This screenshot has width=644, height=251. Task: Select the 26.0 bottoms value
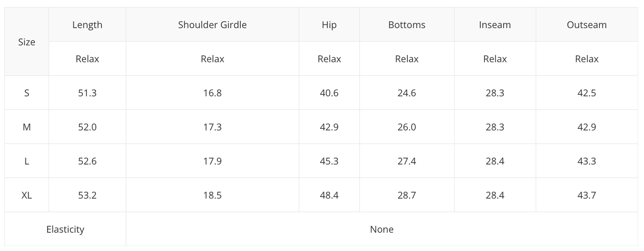[406, 127]
